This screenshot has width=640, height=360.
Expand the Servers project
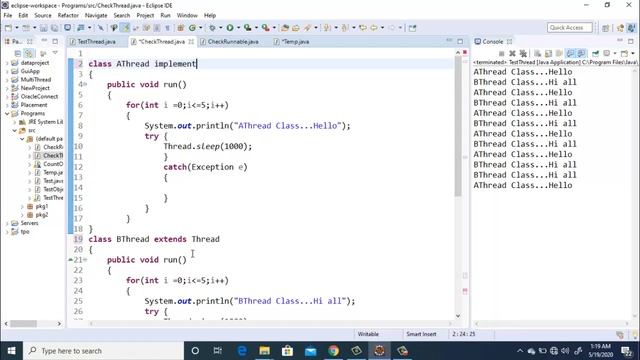coord(7,223)
